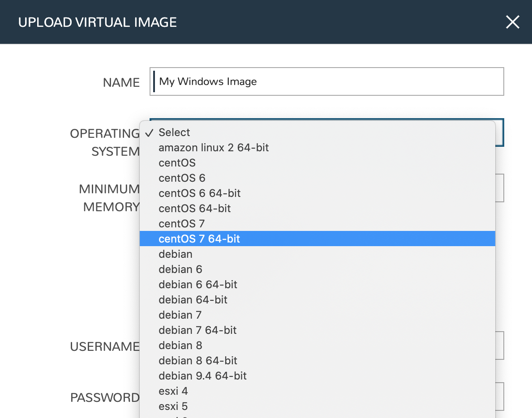Choose the checked Select default option
Image resolution: width=532 pixels, height=418 pixels.
(174, 132)
